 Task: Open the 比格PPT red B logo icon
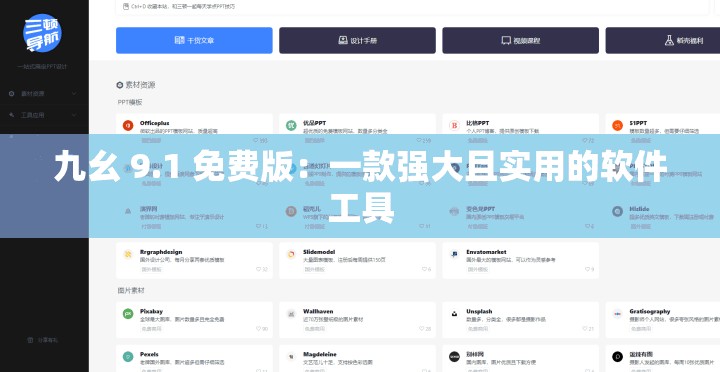click(455, 125)
